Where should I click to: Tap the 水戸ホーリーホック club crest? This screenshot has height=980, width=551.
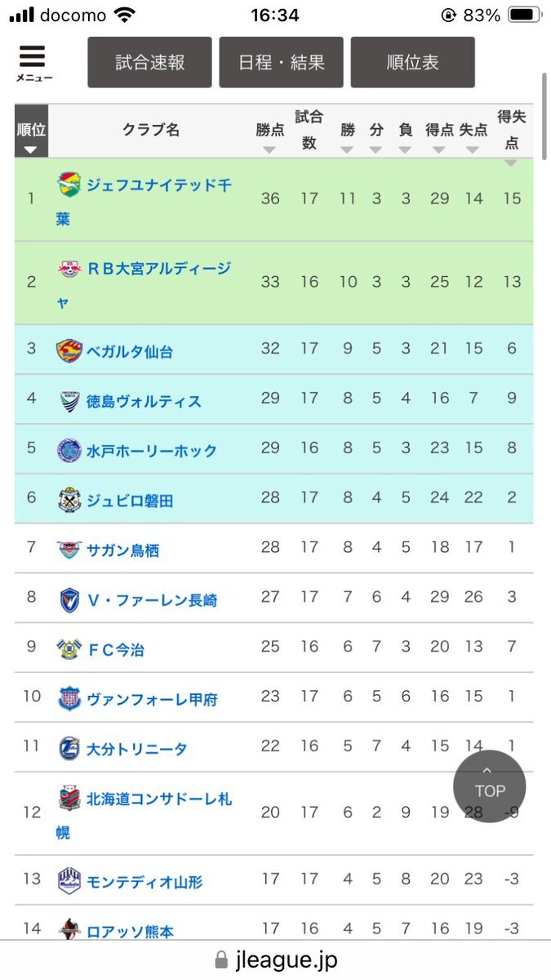(x=69, y=451)
